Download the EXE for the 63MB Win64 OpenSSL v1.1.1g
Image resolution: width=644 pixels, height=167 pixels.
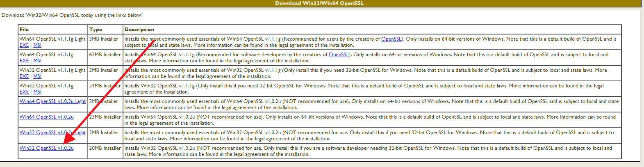tap(24, 61)
